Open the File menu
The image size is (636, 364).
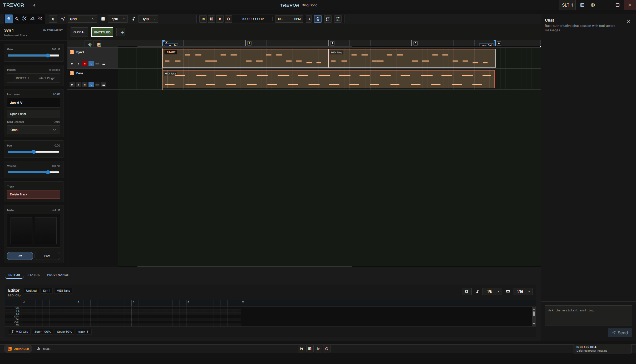(x=32, y=5)
